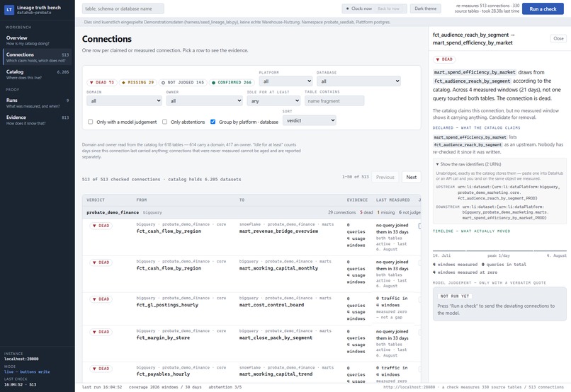571x392 pixels.
Task: Click the '5 dead' group count
Action: point(366,212)
